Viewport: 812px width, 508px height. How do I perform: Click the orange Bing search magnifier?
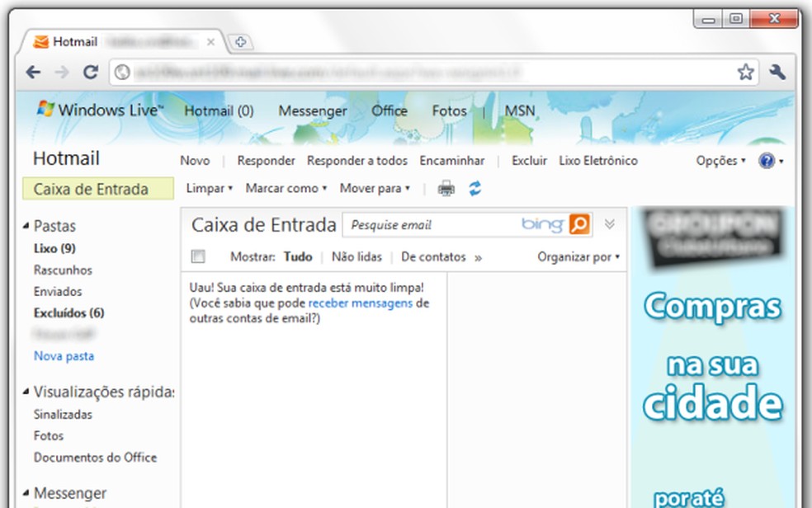(579, 223)
